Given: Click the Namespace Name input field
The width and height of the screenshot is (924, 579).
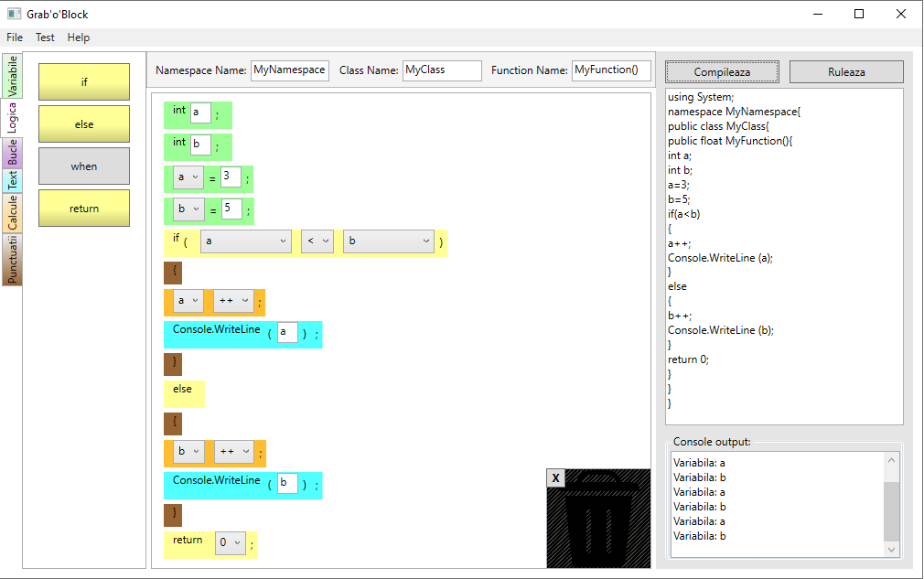Looking at the screenshot, I should 289,70.
